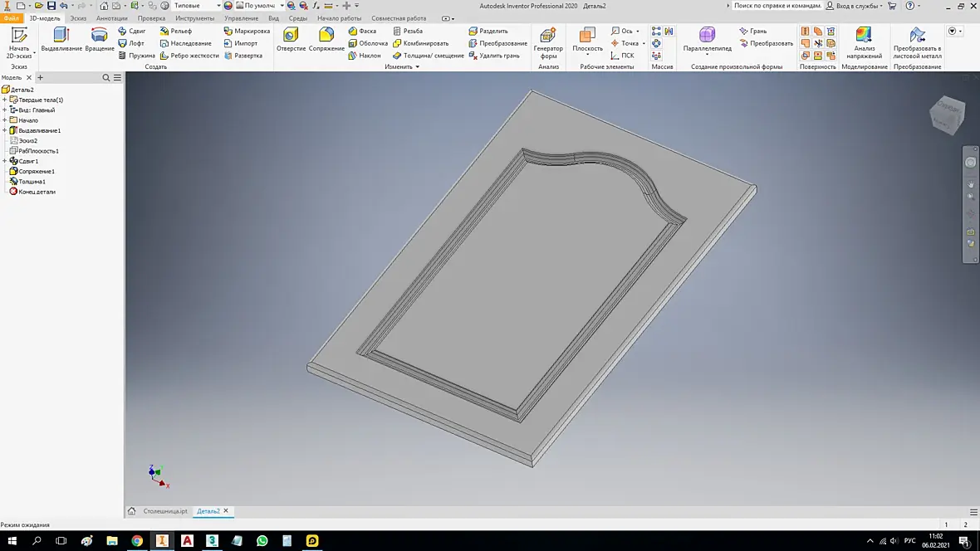
Task: Choose the Оболочка shell tool
Action: point(368,43)
